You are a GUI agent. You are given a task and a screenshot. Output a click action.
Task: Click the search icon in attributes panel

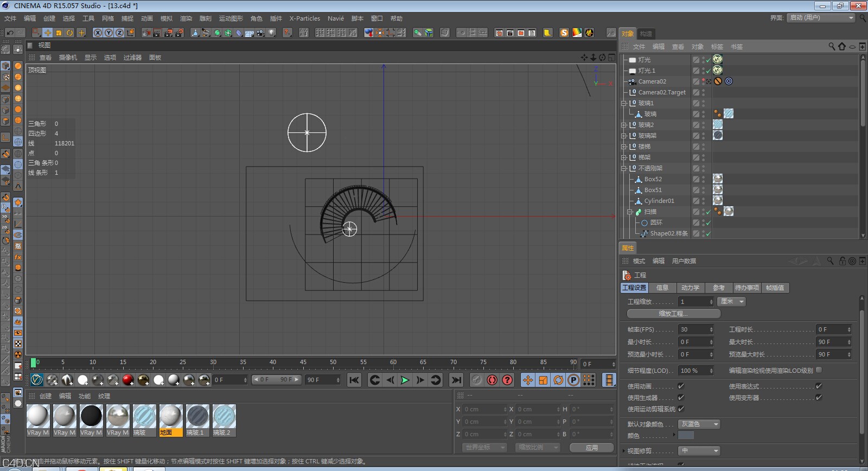coord(830,261)
